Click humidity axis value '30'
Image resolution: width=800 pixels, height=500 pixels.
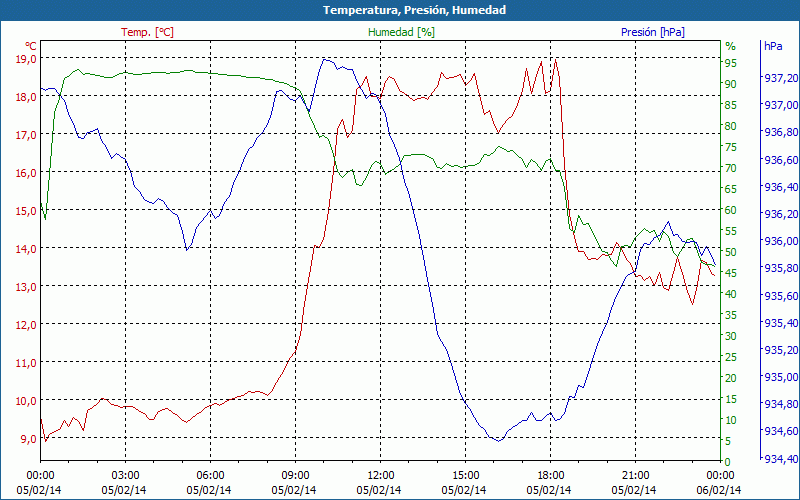pyautogui.click(x=731, y=336)
